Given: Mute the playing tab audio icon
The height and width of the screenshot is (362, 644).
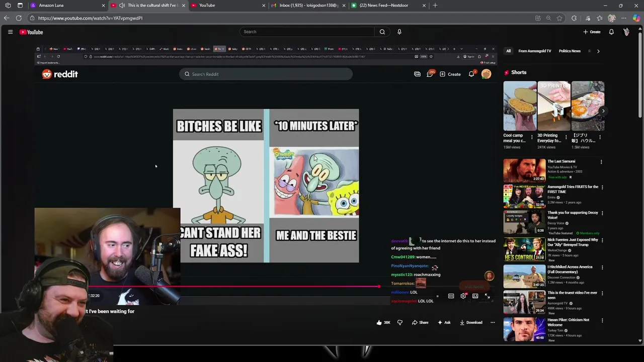Looking at the screenshot, I should point(122,6).
